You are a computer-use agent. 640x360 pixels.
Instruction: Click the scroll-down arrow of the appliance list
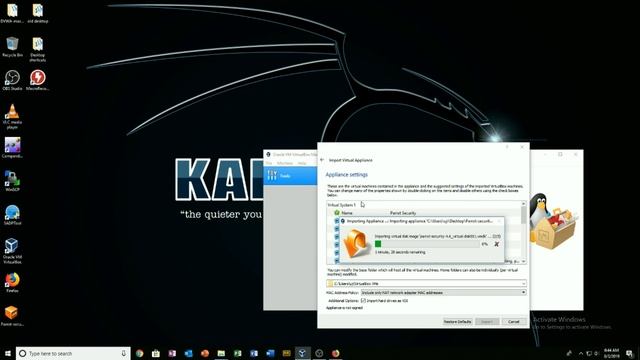point(524,261)
